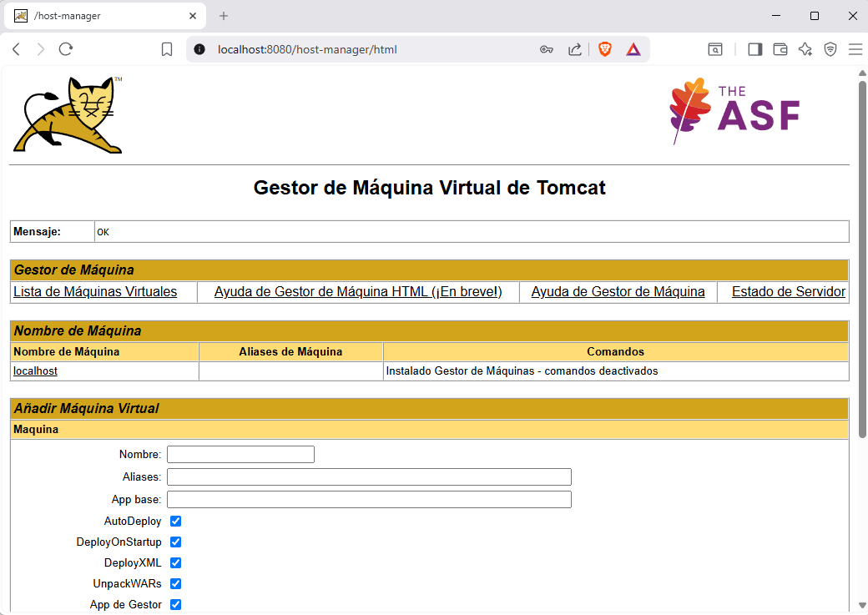Share this page using the share icon
Screen dimensions: 868x615
(x=574, y=49)
